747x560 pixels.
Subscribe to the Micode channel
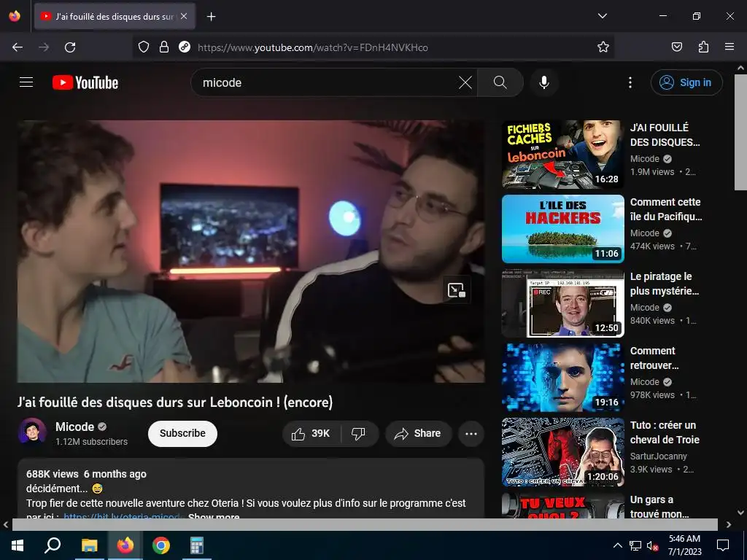point(182,433)
